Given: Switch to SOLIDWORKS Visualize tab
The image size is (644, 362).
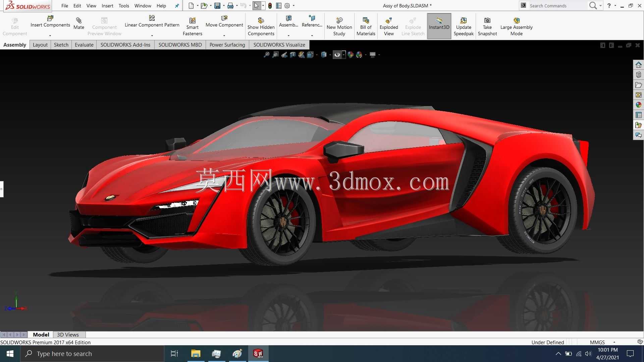Looking at the screenshot, I should point(279,45).
